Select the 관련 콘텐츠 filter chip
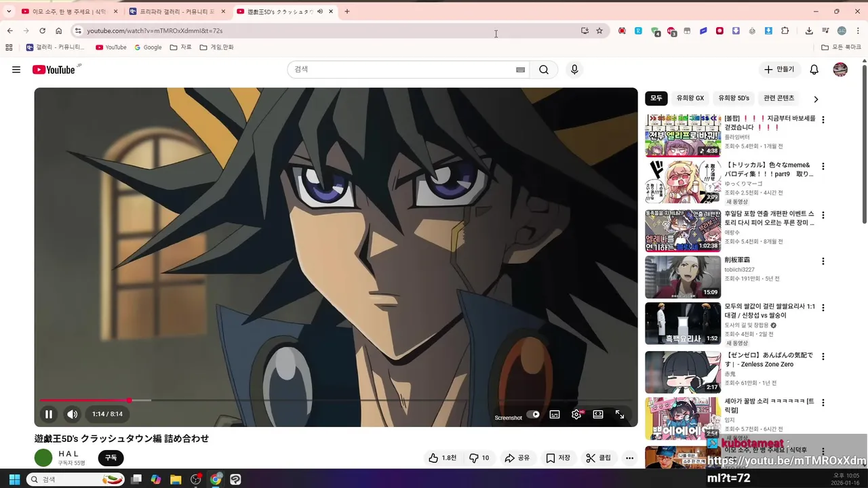 click(x=778, y=98)
